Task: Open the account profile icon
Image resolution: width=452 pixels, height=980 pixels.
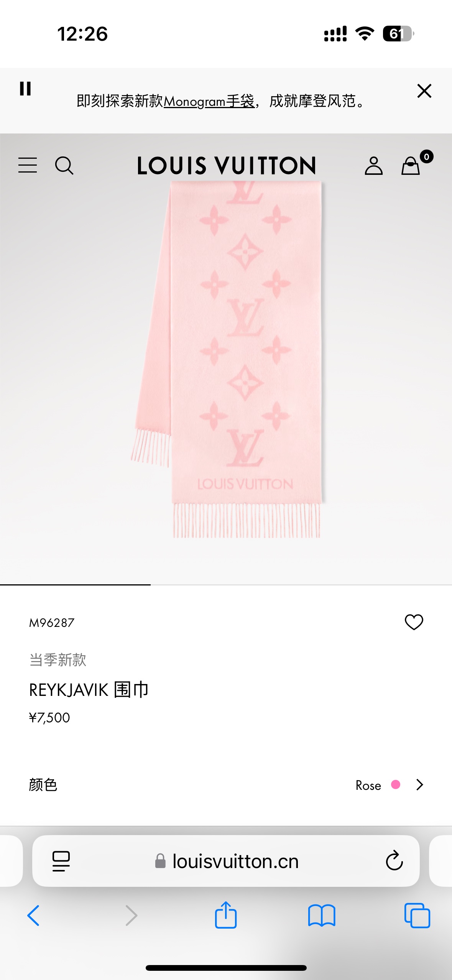Action: pyautogui.click(x=373, y=166)
